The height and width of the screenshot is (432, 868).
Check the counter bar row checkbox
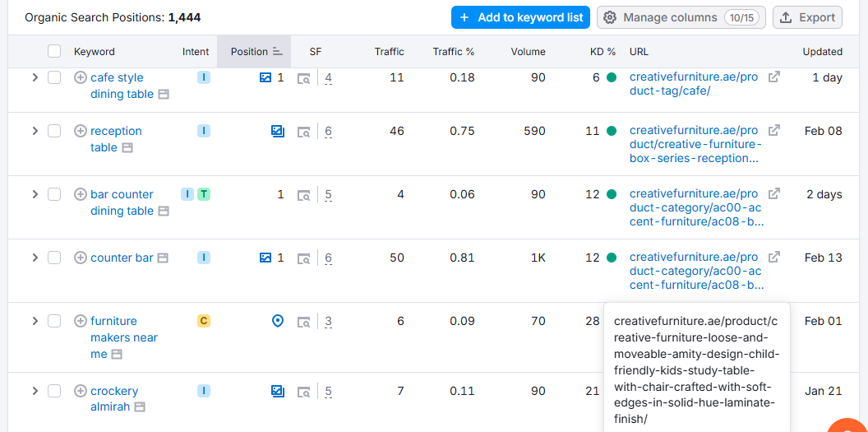coord(53,258)
